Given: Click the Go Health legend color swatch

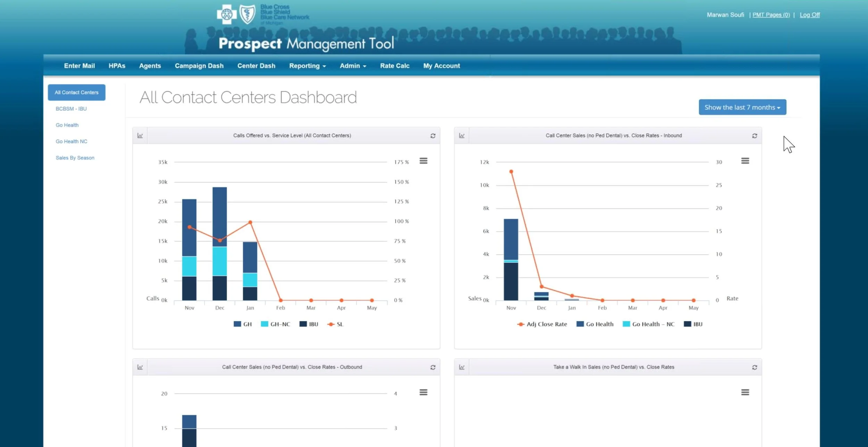Looking at the screenshot, I should tap(580, 324).
